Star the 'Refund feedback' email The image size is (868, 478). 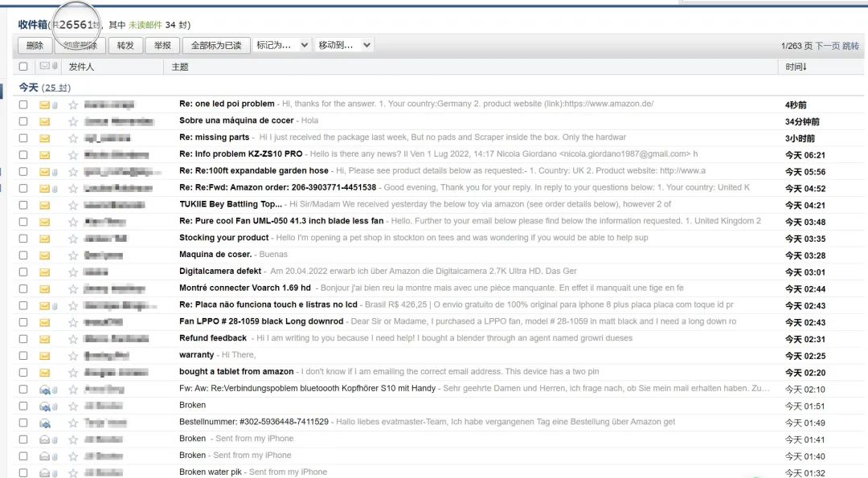coord(73,339)
